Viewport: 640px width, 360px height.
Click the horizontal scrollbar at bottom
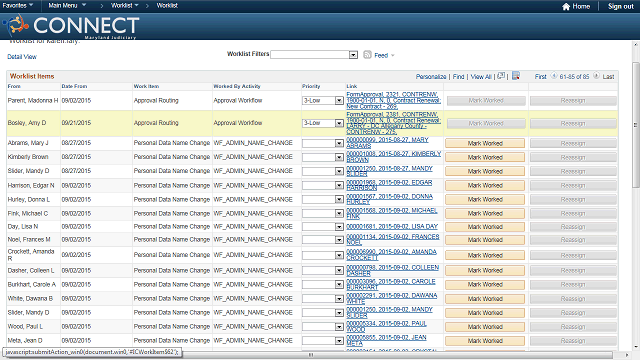(310, 355)
